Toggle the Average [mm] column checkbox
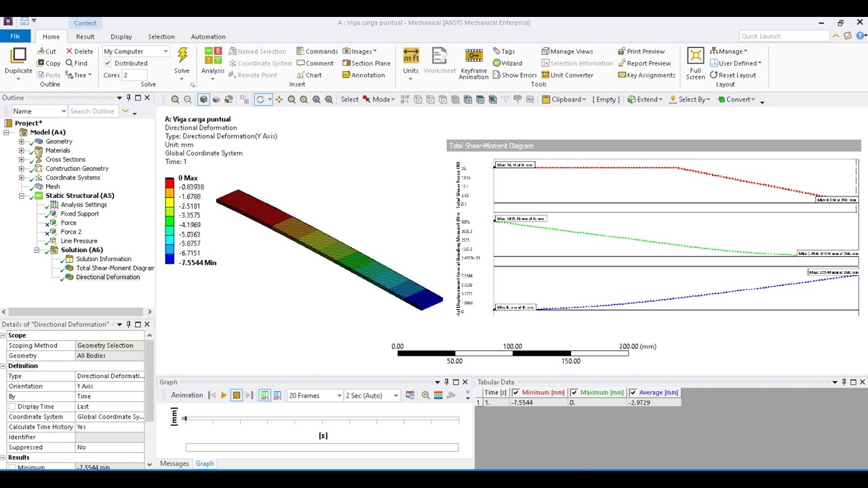The image size is (868, 488). pos(633,392)
